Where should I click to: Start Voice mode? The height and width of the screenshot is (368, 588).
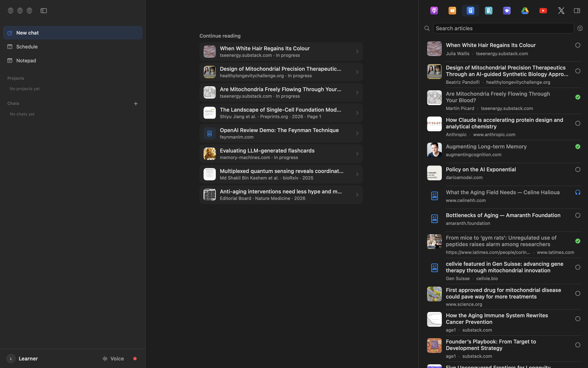pos(113,359)
